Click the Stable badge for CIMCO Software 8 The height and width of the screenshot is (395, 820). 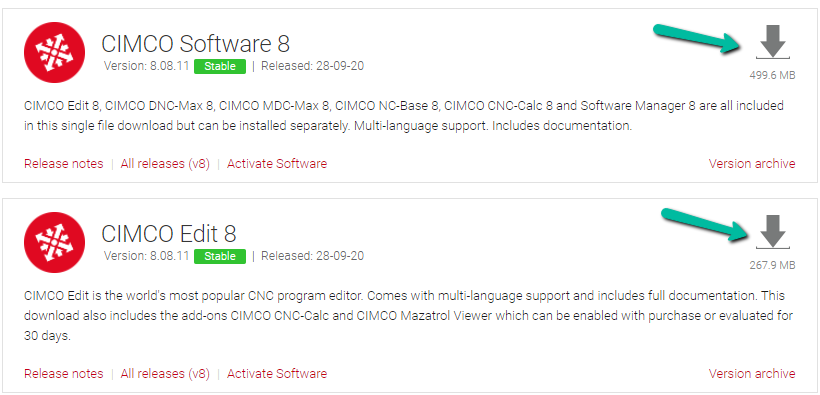220,66
